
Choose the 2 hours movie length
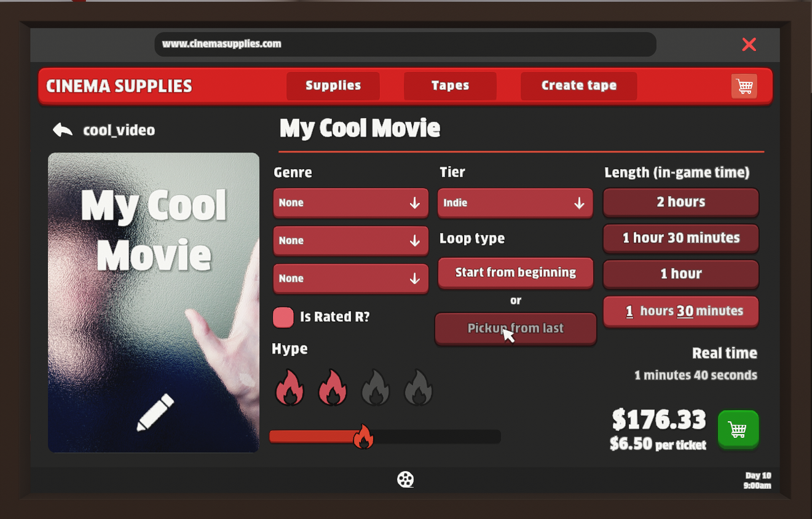[x=680, y=202]
